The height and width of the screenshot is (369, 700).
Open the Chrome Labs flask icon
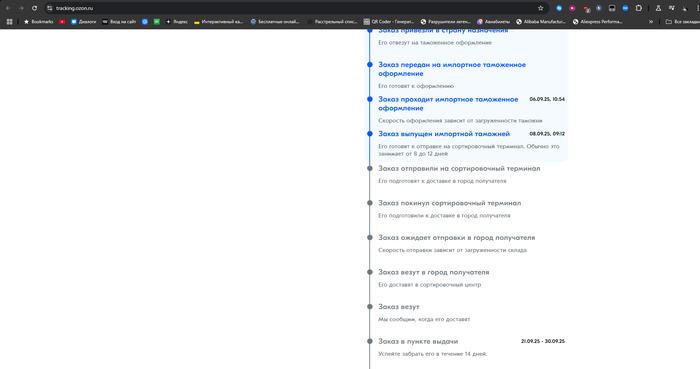tap(658, 8)
